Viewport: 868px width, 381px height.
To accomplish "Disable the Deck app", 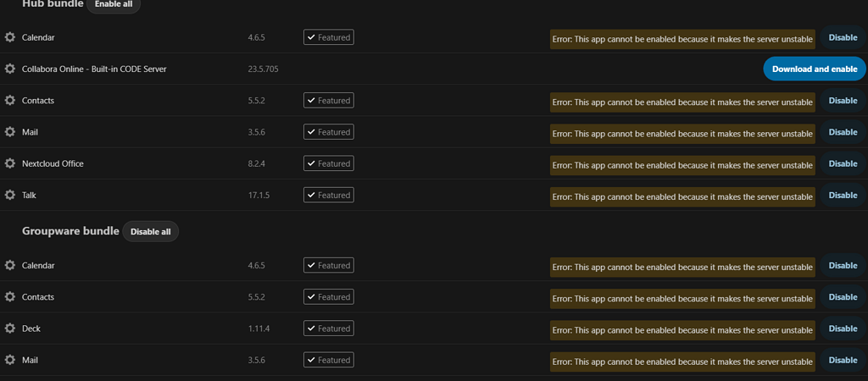I will (843, 329).
